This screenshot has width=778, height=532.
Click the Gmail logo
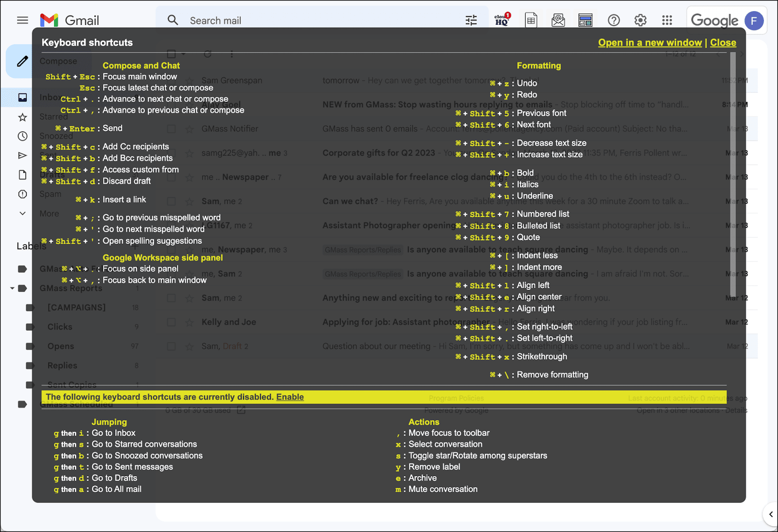[70, 20]
